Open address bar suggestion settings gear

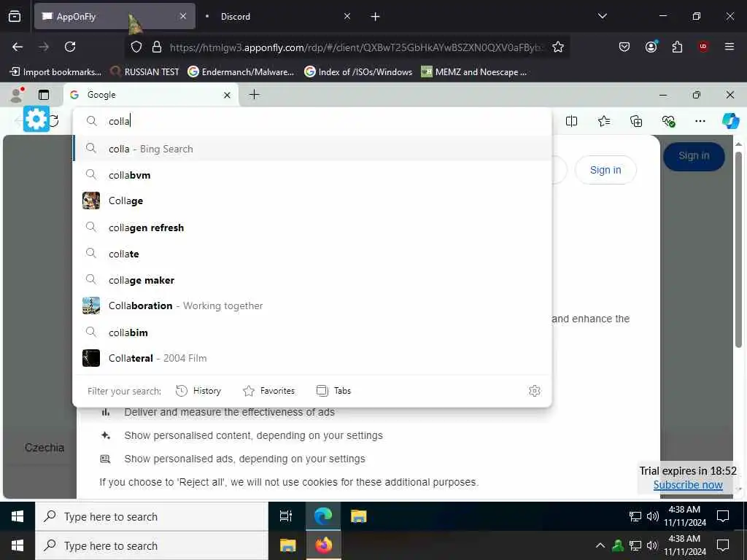(x=535, y=391)
